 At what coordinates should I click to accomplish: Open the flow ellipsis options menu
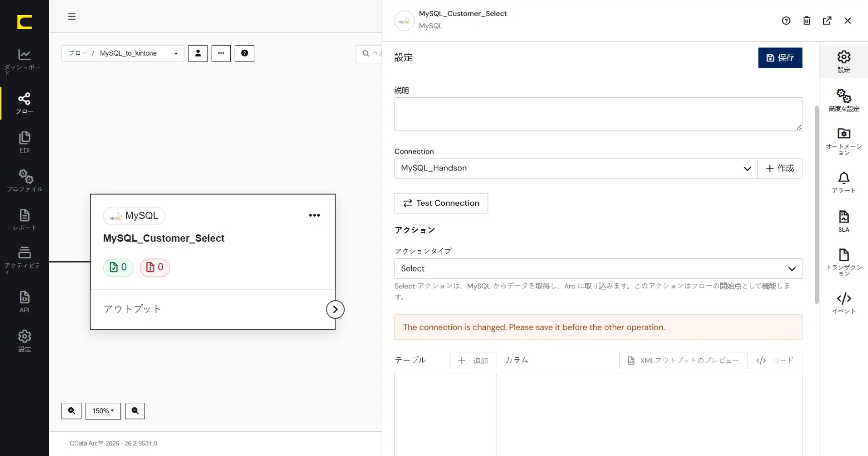(221, 53)
